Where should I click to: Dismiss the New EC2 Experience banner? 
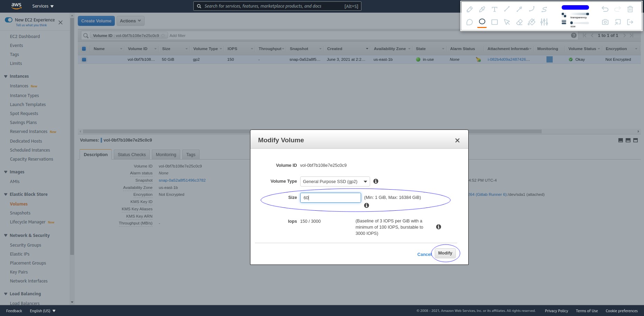click(61, 22)
